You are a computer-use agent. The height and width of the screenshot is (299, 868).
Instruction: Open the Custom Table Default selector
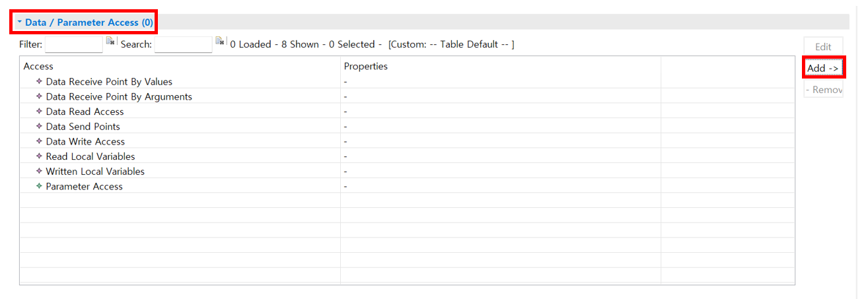point(451,44)
